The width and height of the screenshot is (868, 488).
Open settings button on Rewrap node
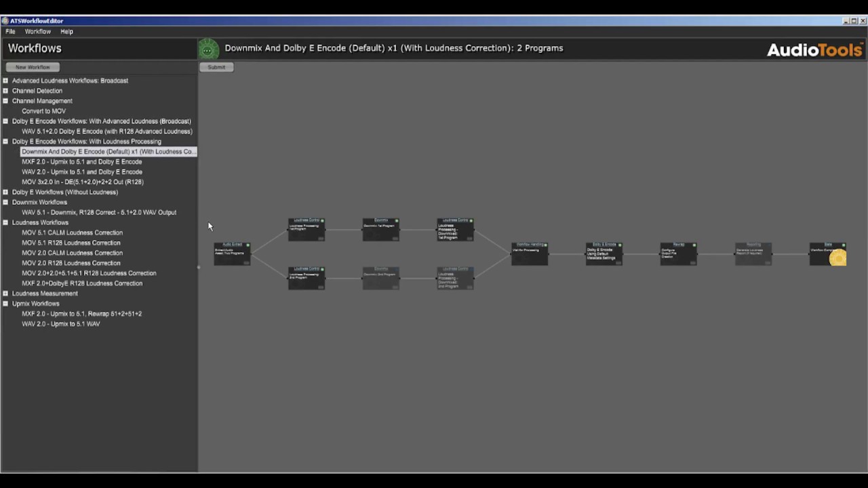[694, 262]
